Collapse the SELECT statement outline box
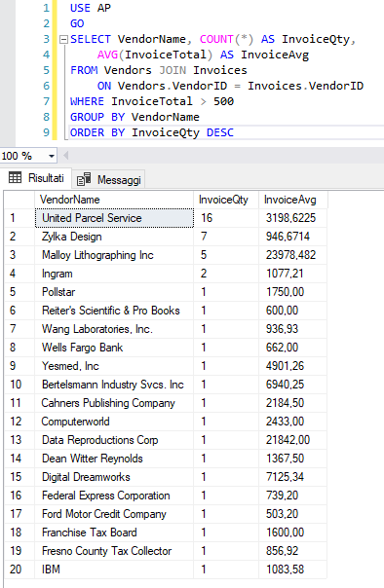The height and width of the screenshot is (588, 384). click(63, 39)
